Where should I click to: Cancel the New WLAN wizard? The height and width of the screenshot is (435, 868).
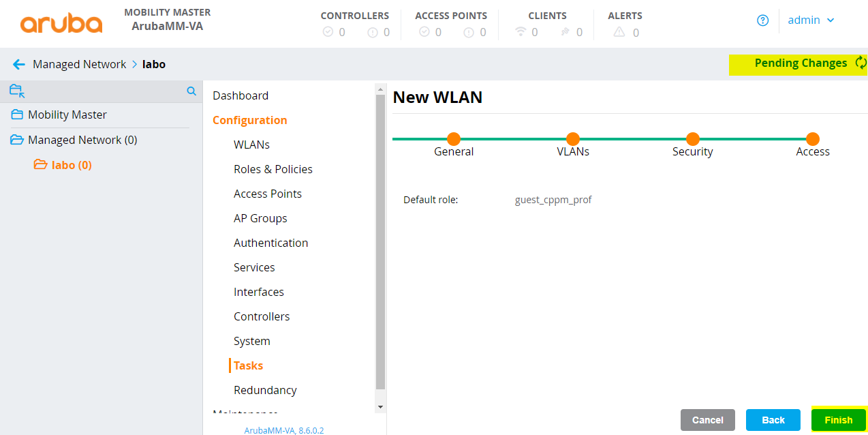pos(708,420)
